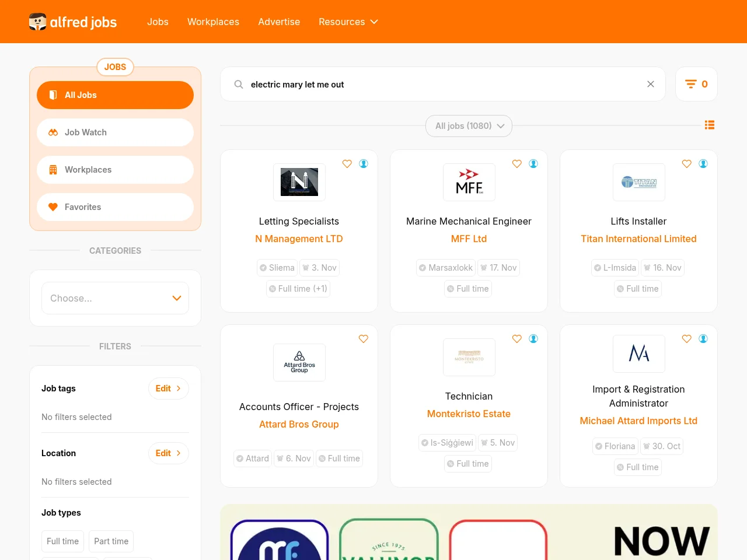Screen dimensions: 747x560
Task: Favorite the Letting Specialists job with heart icon
Action: 347,164
